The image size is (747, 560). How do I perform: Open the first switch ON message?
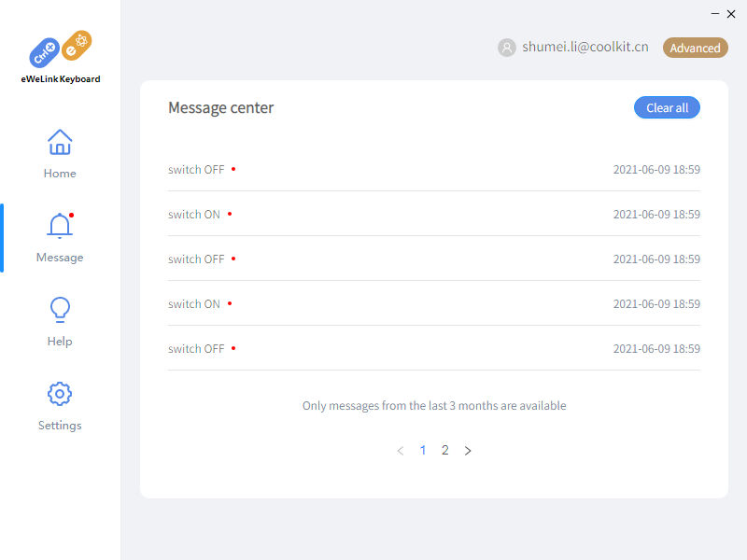pos(194,215)
